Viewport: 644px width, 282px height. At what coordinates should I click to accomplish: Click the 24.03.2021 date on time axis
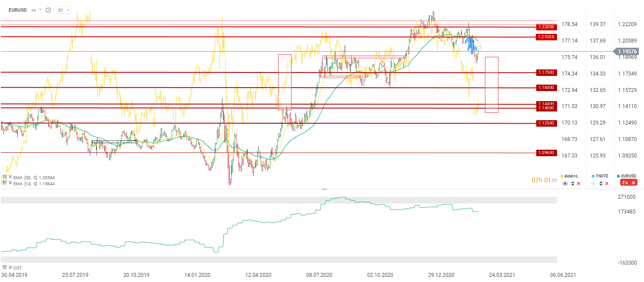[x=502, y=275]
